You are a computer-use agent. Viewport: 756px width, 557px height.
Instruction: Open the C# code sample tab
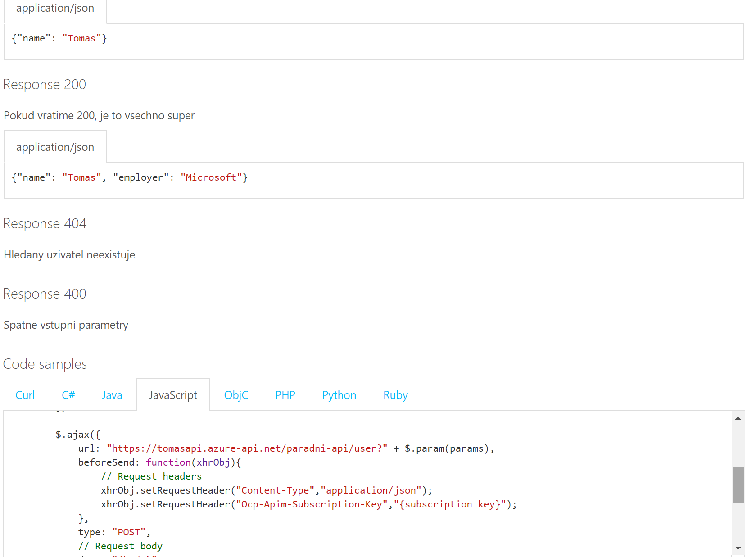[68, 395]
